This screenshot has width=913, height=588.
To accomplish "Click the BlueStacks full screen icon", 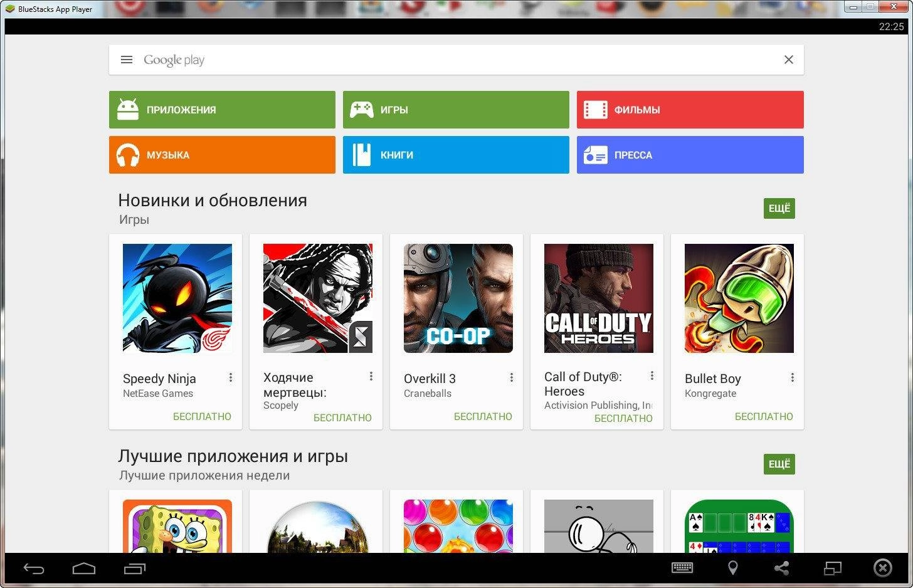I will tap(832, 568).
